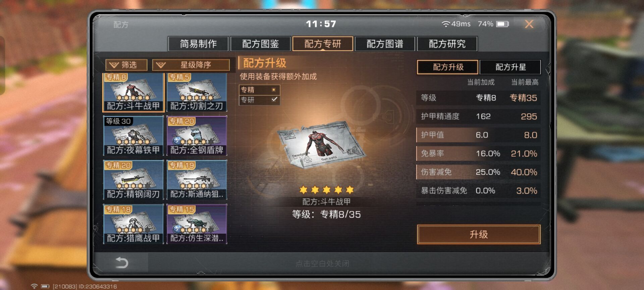Toggle the 专研 checkbox
Viewport: 644px width, 290px height.
[274, 100]
